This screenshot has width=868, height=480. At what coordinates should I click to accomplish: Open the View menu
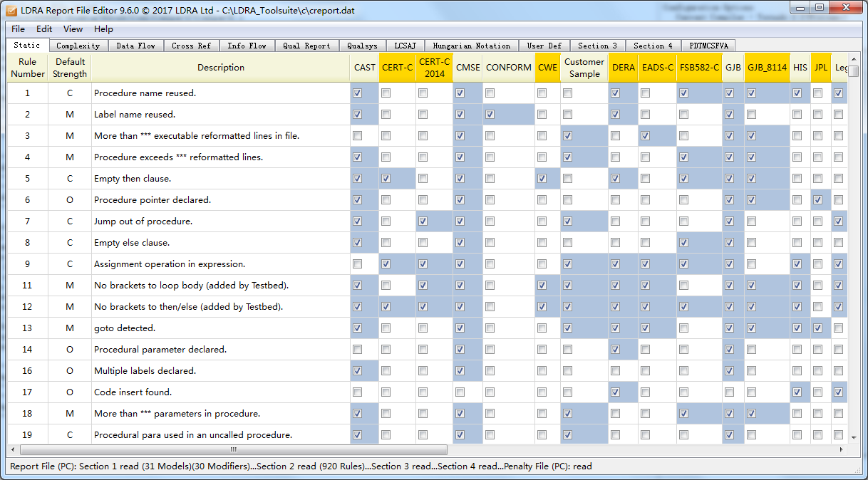(x=73, y=29)
